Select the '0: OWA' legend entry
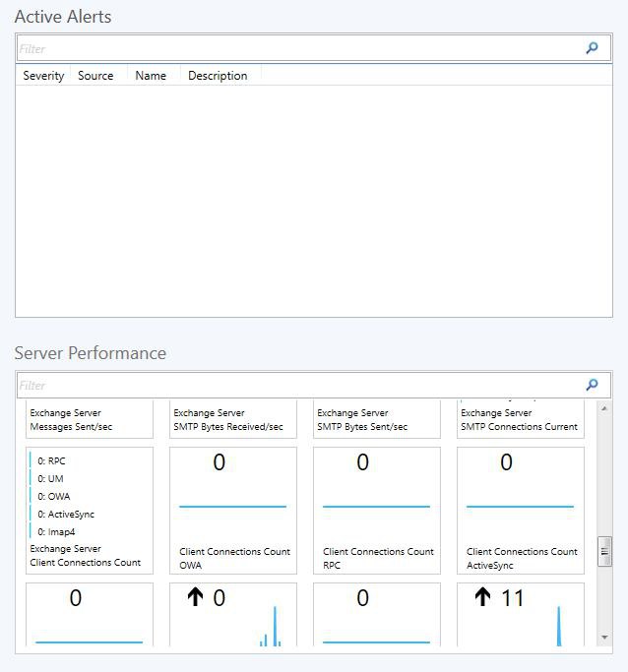The image size is (628, 672). [53, 496]
